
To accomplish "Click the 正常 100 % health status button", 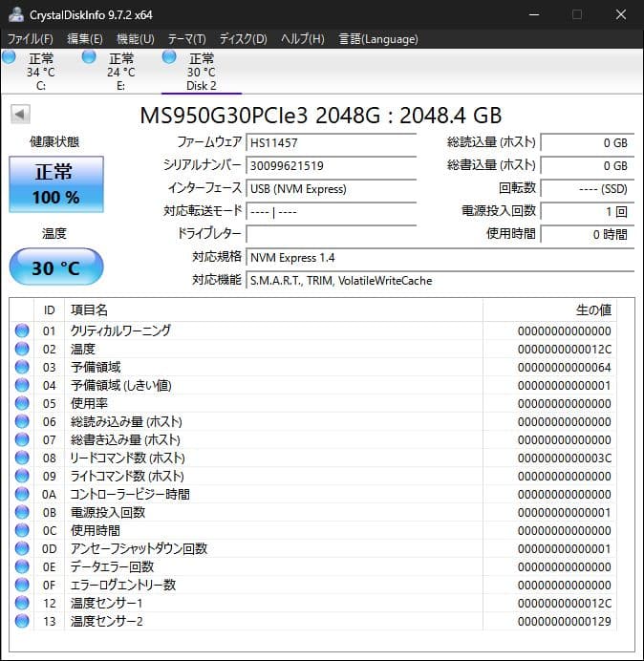I will click(56, 184).
